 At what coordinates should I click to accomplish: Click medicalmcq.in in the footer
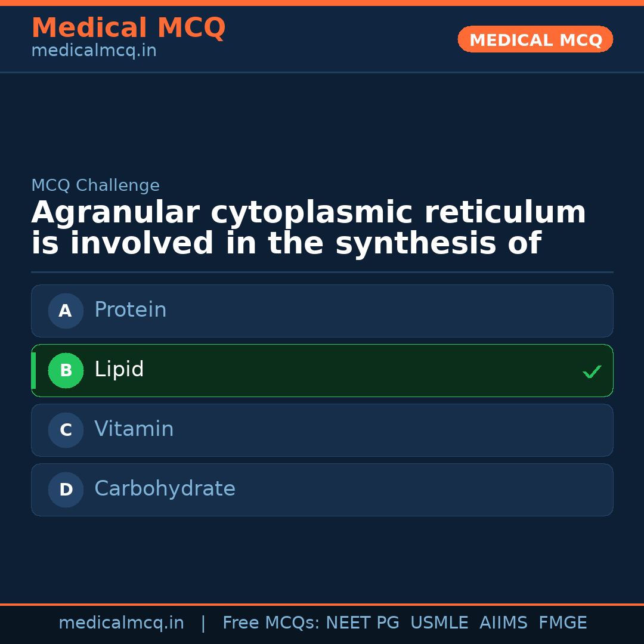(122, 623)
